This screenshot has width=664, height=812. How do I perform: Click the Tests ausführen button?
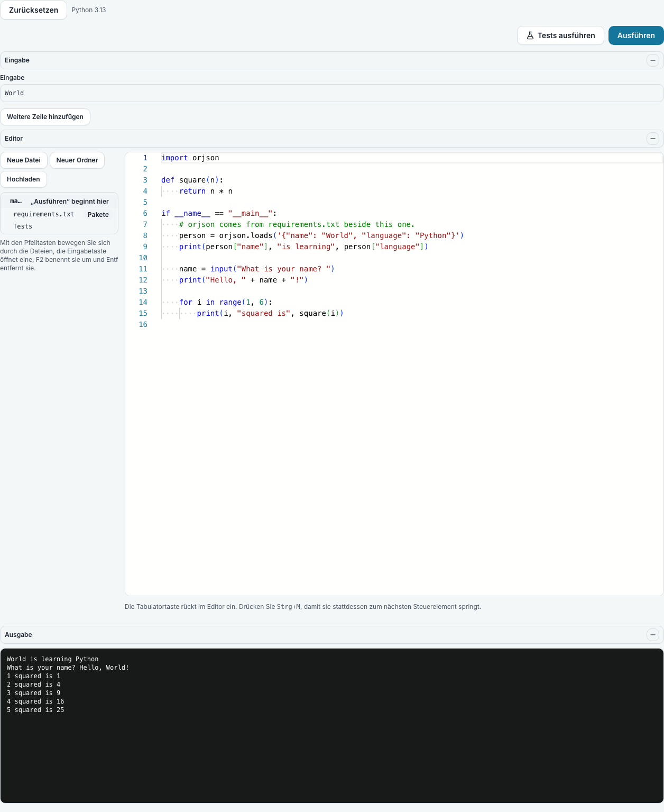click(560, 35)
